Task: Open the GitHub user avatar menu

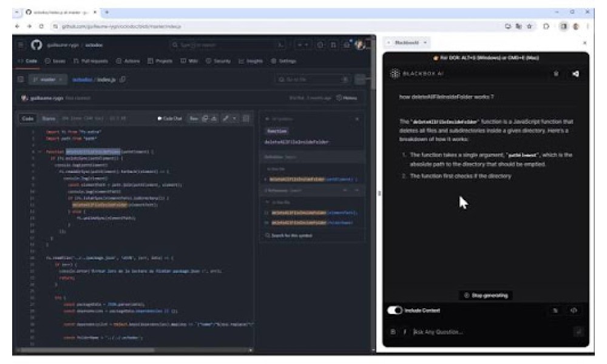Action: (x=360, y=45)
